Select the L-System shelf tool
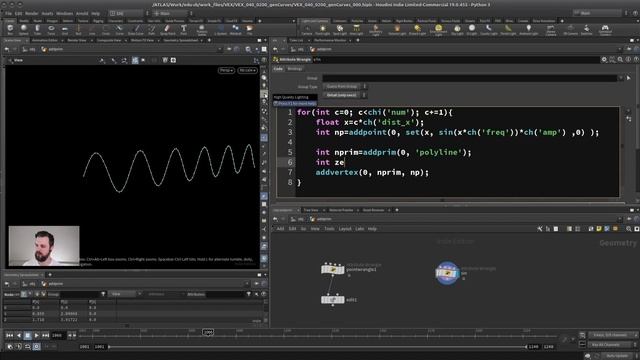 point(220,29)
